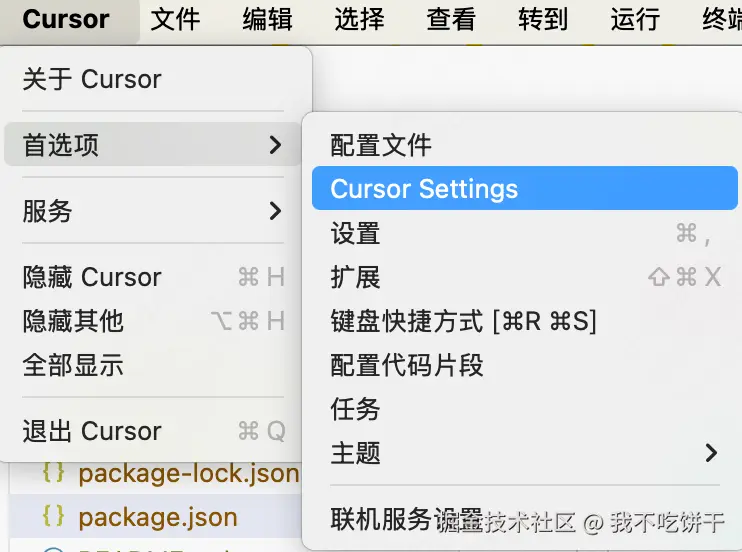Open 扩展 from the preferences submenu
The image size is (742, 552).
click(525, 277)
